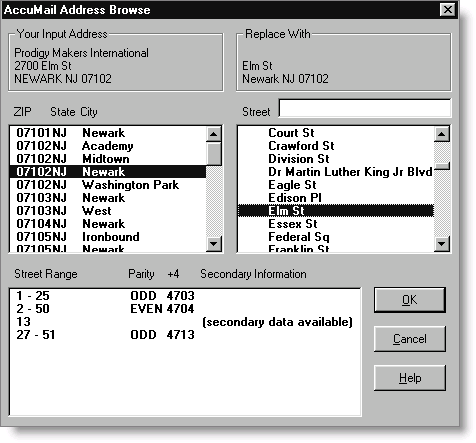Select Edison Pl in the street list
Viewport: 476px width, 443px height.
pos(336,198)
